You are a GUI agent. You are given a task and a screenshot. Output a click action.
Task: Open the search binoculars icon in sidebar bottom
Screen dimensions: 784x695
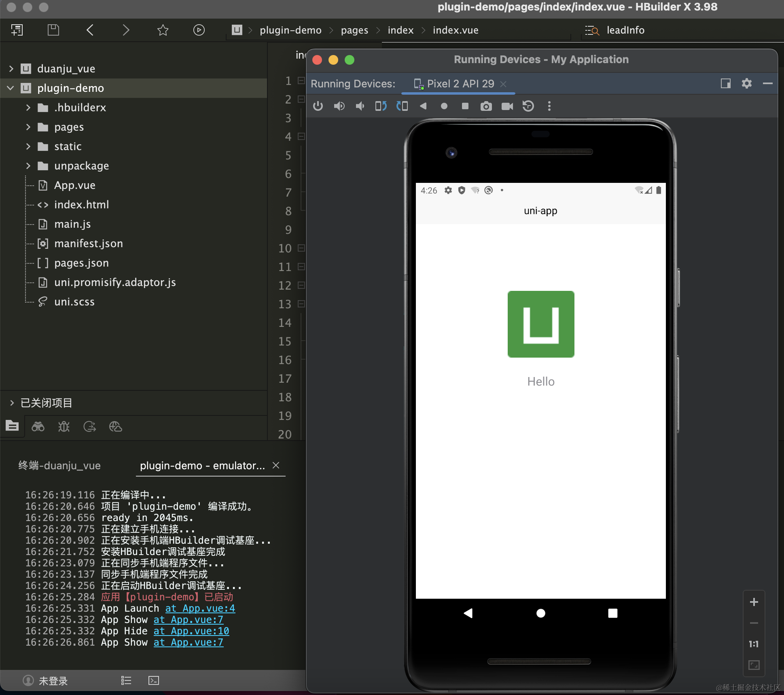(38, 426)
